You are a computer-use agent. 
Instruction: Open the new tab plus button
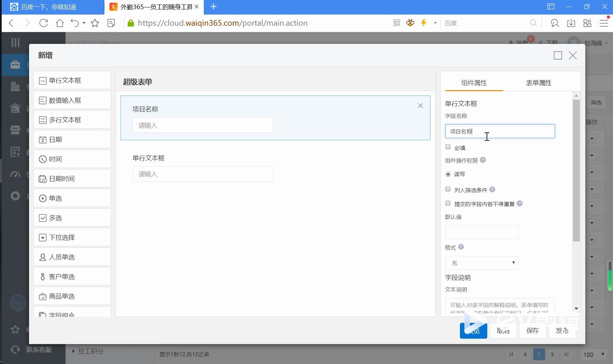click(213, 6)
